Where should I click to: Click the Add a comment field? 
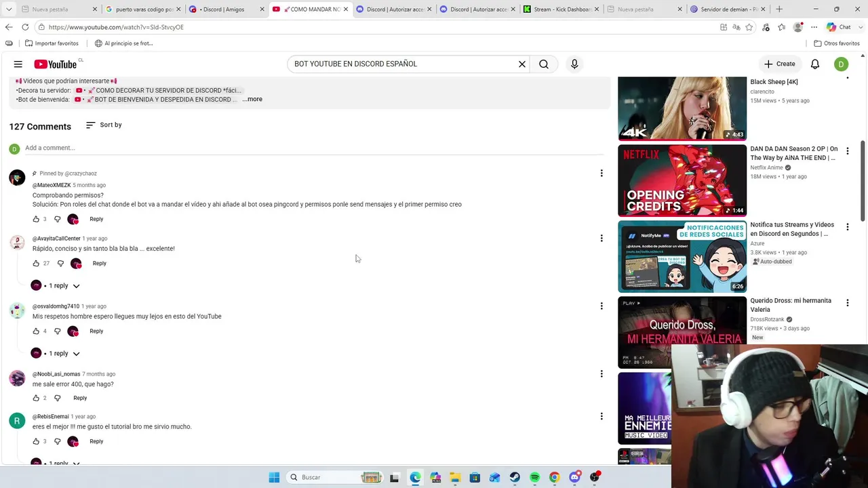(313, 148)
